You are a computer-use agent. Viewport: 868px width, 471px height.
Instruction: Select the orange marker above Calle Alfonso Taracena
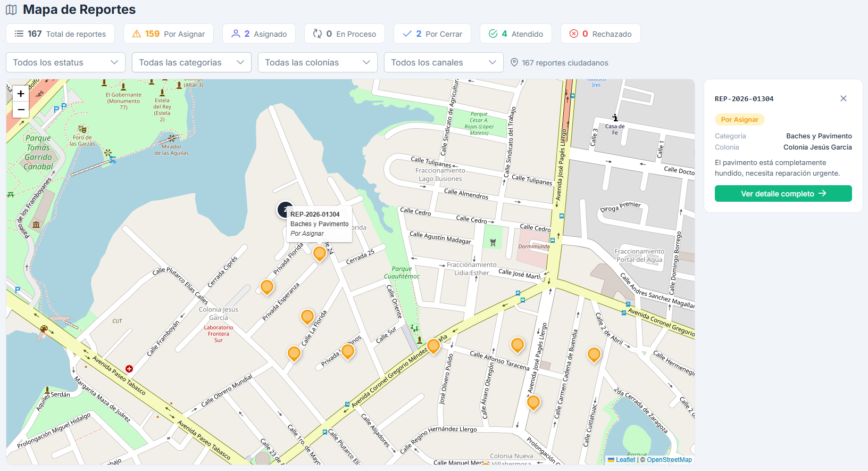[518, 345]
